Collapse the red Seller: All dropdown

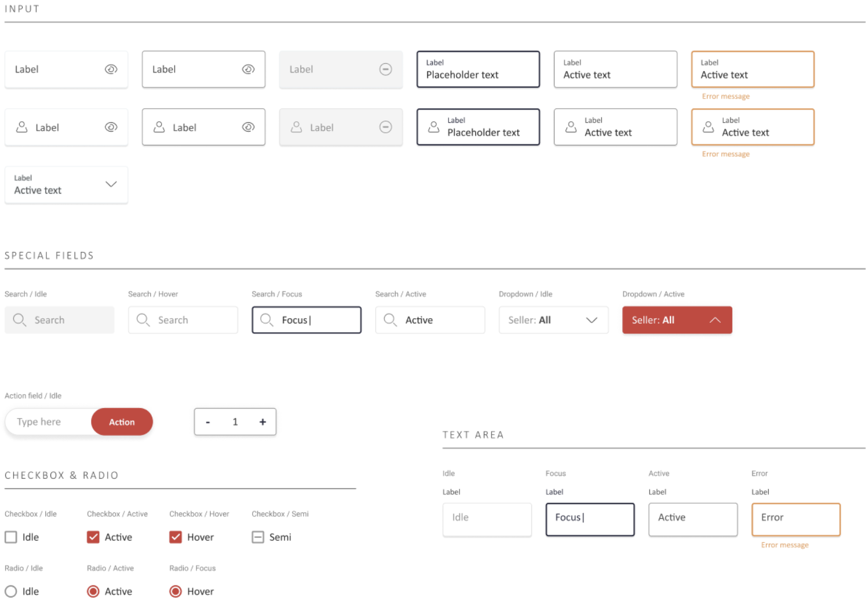(715, 320)
